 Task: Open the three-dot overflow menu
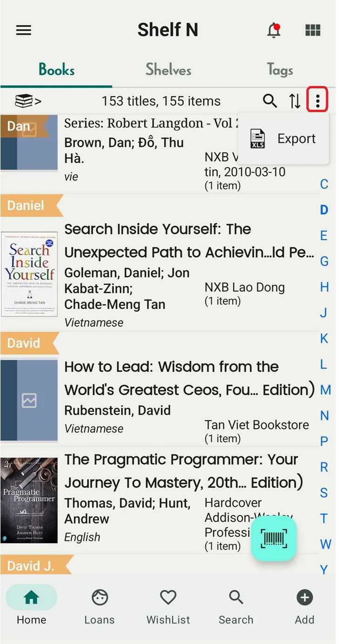click(318, 100)
